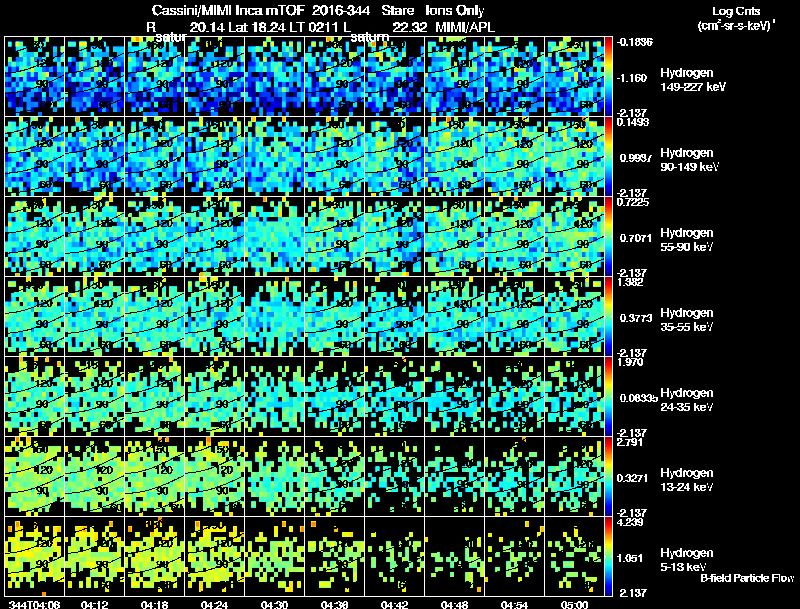The height and width of the screenshot is (609, 800).
Task: Click the '0.06335' color scale midpoint value
Action: point(639,398)
